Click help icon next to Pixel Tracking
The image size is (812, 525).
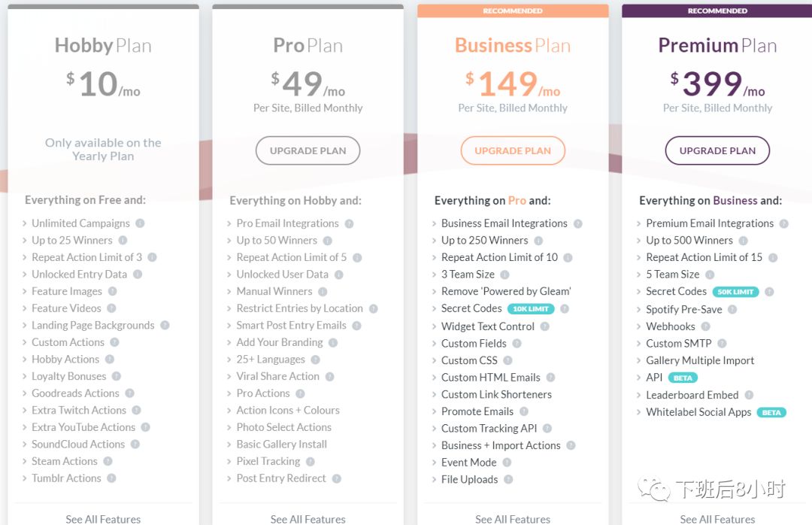311,462
